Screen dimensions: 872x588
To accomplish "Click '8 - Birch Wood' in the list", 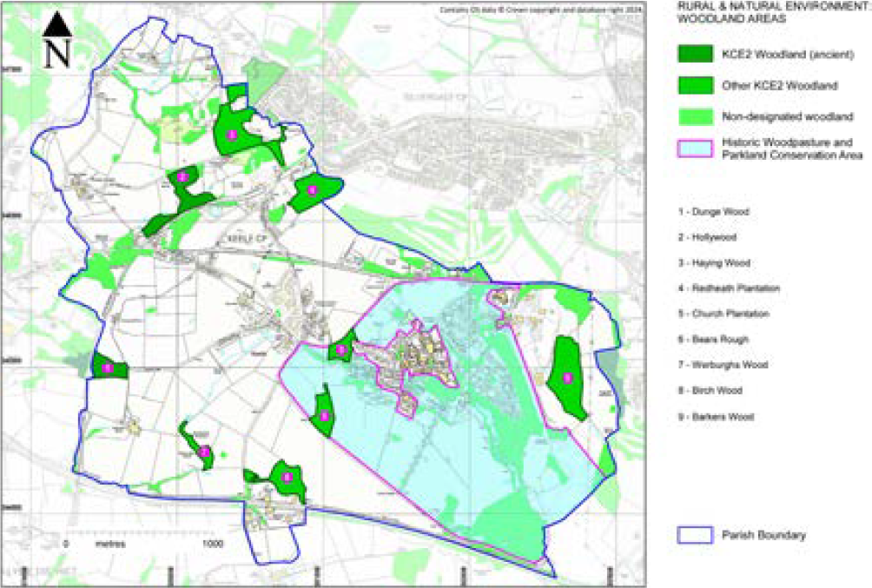I will (710, 391).
